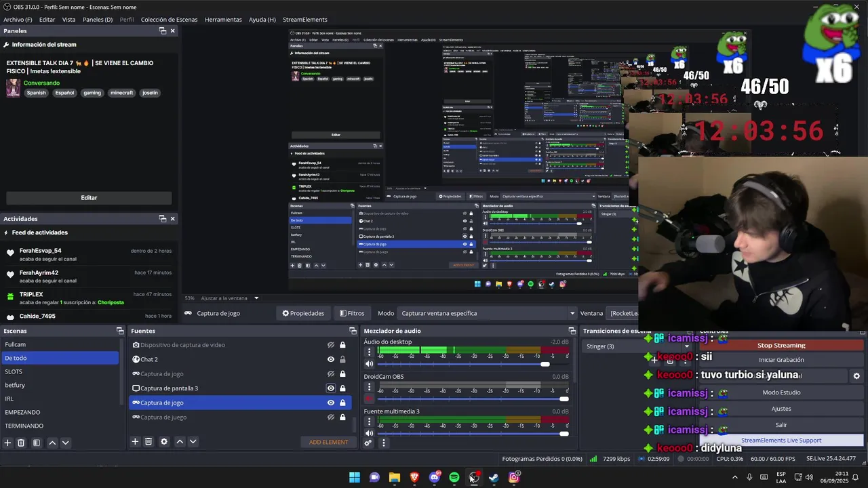The image size is (868, 488).
Task: Open the Vista menu
Action: (x=68, y=20)
